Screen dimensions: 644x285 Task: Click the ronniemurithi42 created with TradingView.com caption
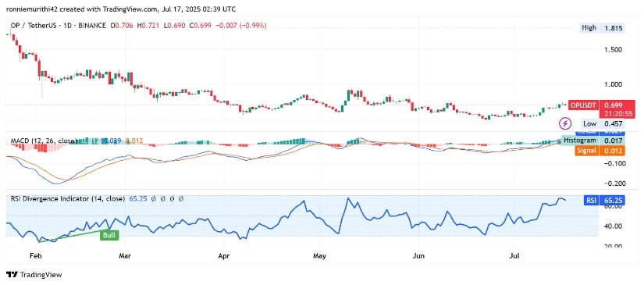[121, 9]
